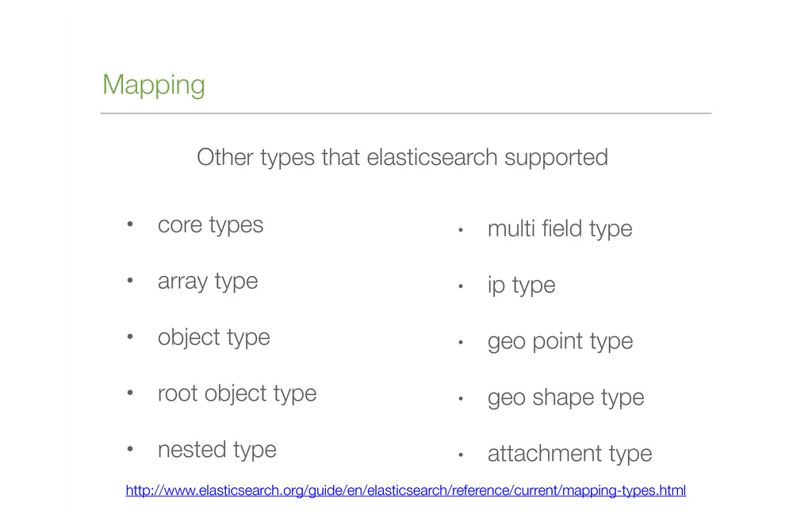This screenshot has width=812, height=526.
Task: Select the 'core types' bullet text
Action: tap(210, 225)
